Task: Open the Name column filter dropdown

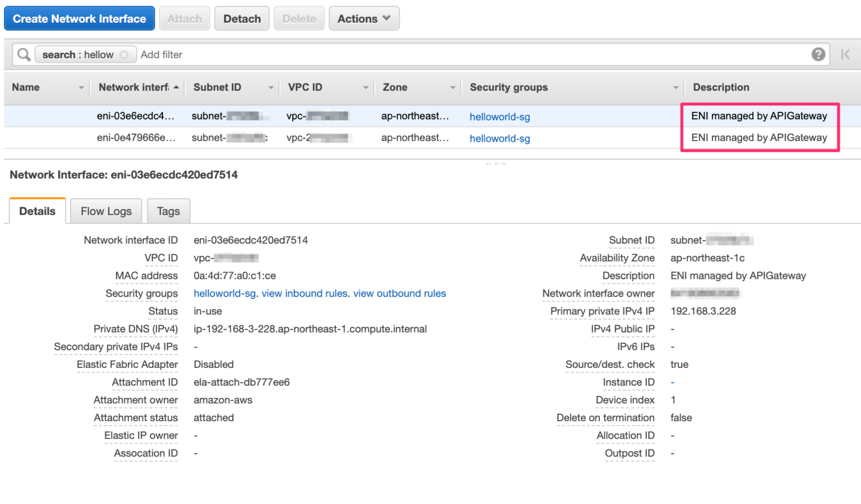Action: (81, 87)
